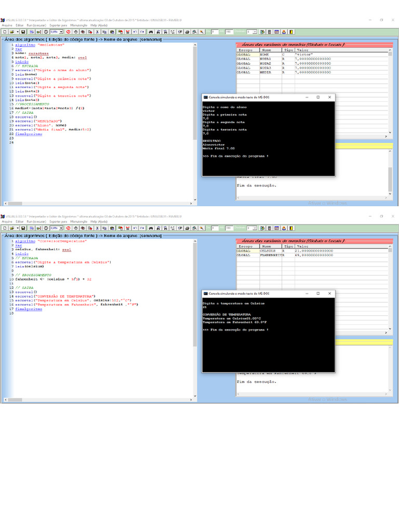
Task: Select NOTA1 variable row in top memory table
Action: click(312, 59)
